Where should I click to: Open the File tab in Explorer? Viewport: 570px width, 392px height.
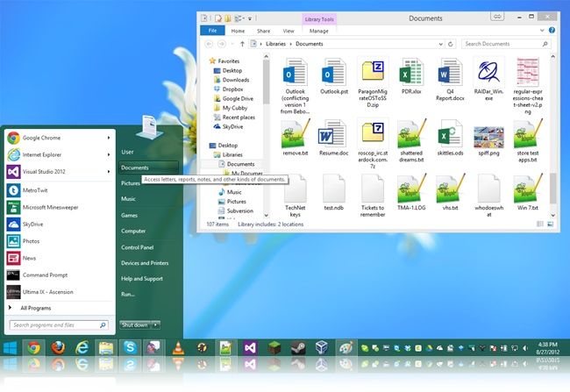(213, 31)
